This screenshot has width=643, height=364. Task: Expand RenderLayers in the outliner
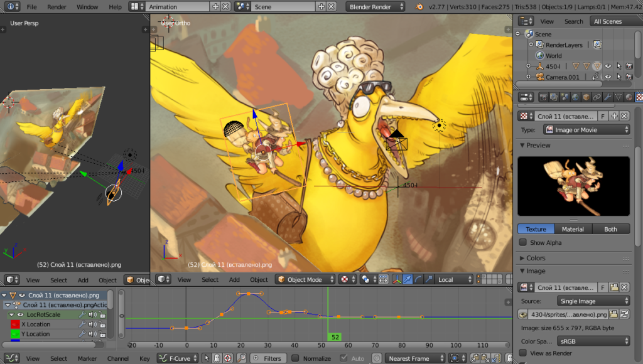click(x=531, y=45)
